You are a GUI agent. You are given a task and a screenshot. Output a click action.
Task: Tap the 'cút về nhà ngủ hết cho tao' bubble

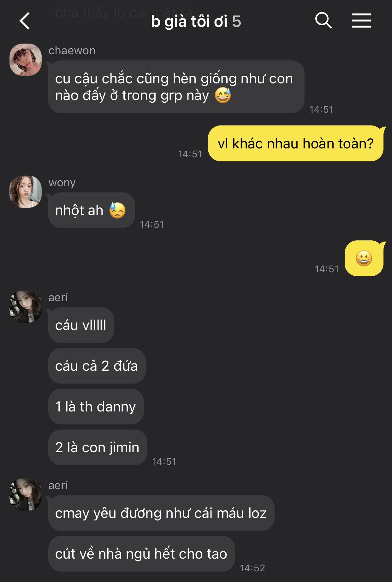pos(142,554)
